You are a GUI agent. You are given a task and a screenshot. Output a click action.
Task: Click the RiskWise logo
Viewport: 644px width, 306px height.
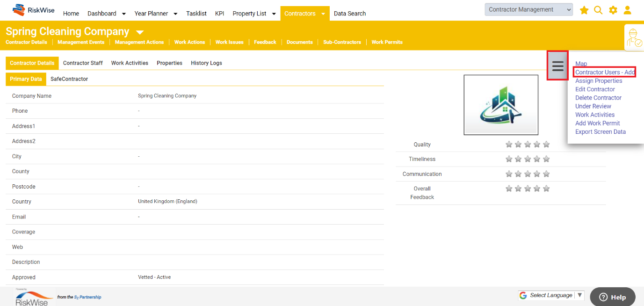(x=33, y=9)
